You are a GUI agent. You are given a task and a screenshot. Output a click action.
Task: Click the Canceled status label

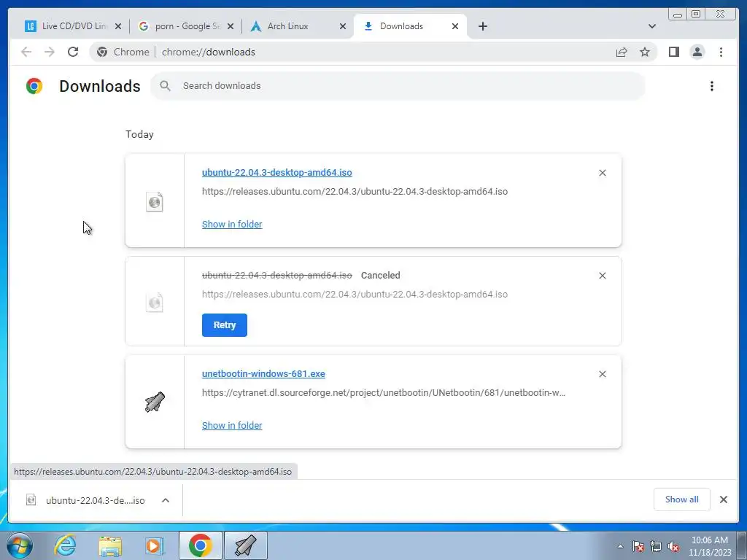pos(380,275)
